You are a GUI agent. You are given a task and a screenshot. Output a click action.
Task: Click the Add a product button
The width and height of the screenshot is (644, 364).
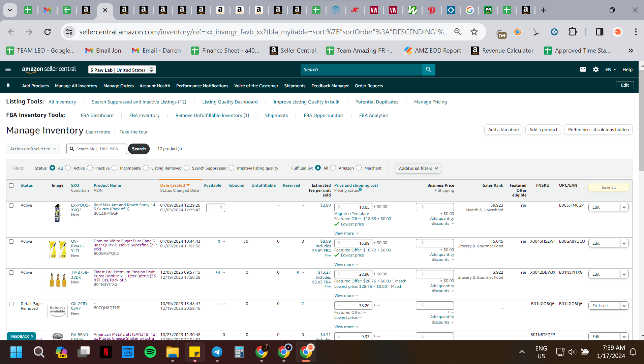pyautogui.click(x=543, y=130)
